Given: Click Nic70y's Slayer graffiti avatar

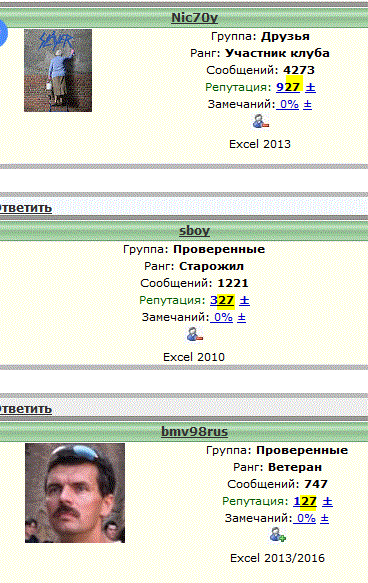Looking at the screenshot, I should coord(58,70).
